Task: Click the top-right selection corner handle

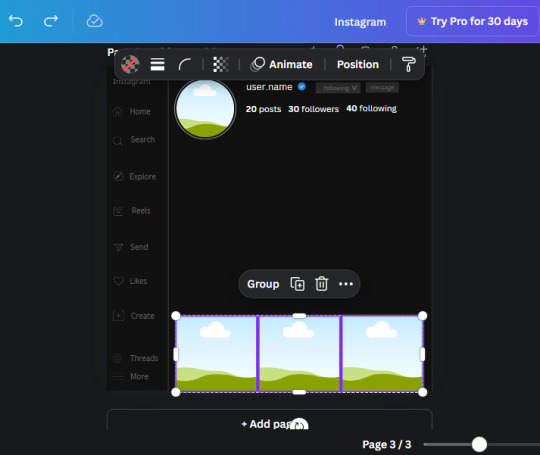Action: (x=423, y=316)
